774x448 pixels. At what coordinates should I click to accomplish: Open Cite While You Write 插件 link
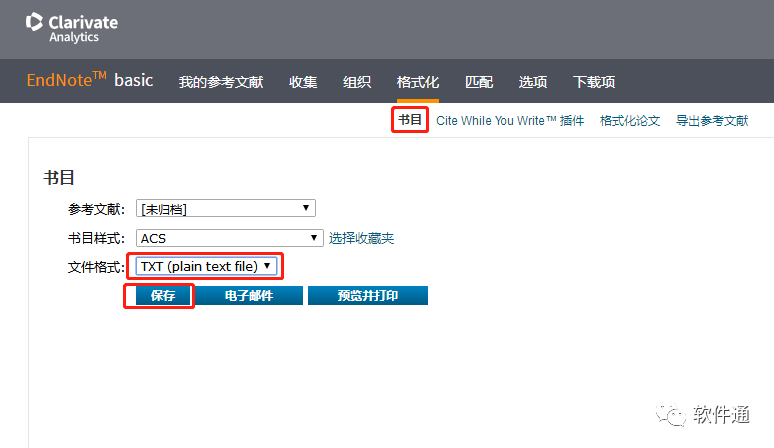click(x=510, y=121)
